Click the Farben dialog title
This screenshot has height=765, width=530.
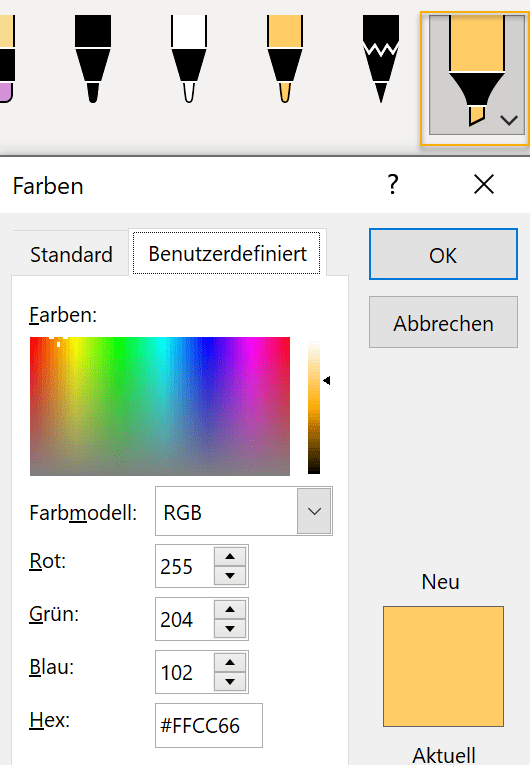point(48,186)
